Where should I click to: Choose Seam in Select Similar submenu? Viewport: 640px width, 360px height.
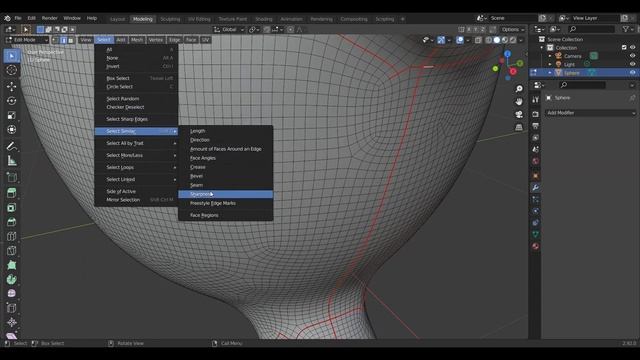[x=226, y=185]
